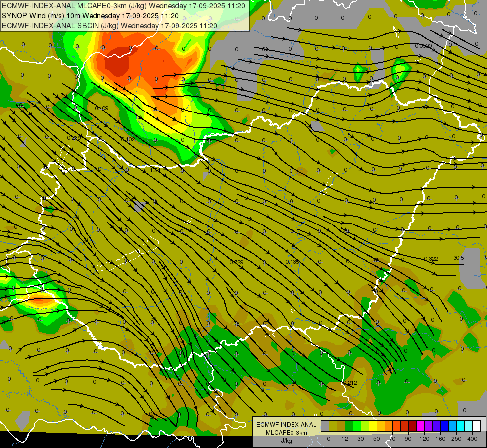487x448 pixels.
Task: Pick the pale cyan legend swatch
Action: [x=469, y=426]
